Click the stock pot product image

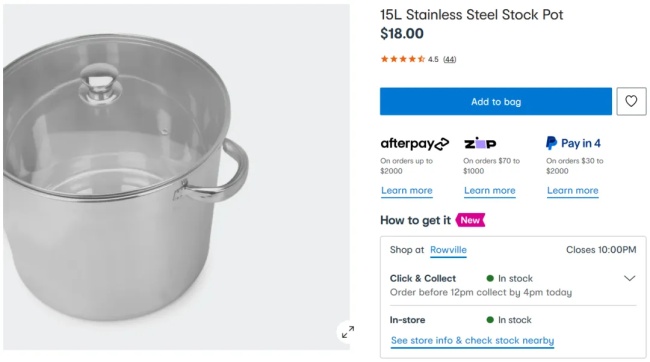point(176,177)
